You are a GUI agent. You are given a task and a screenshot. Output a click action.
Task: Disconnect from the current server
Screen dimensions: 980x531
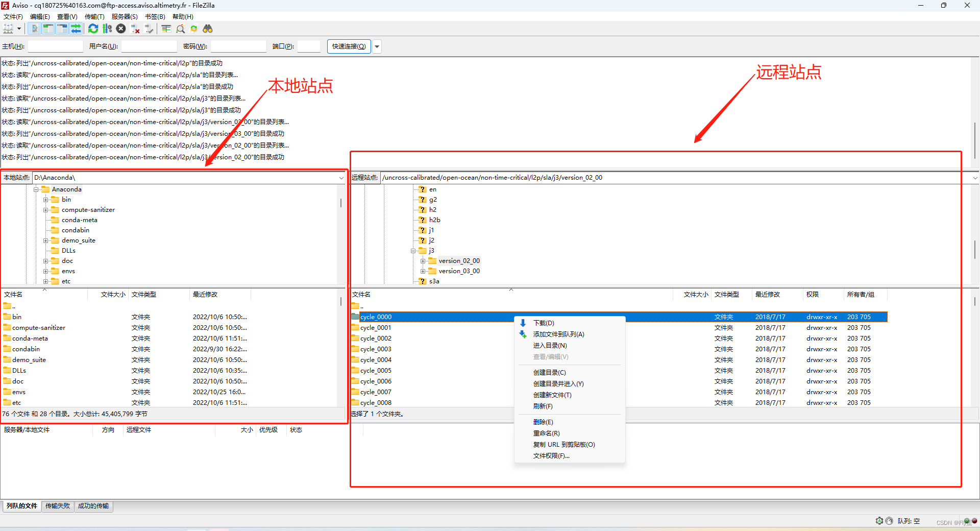click(x=135, y=29)
